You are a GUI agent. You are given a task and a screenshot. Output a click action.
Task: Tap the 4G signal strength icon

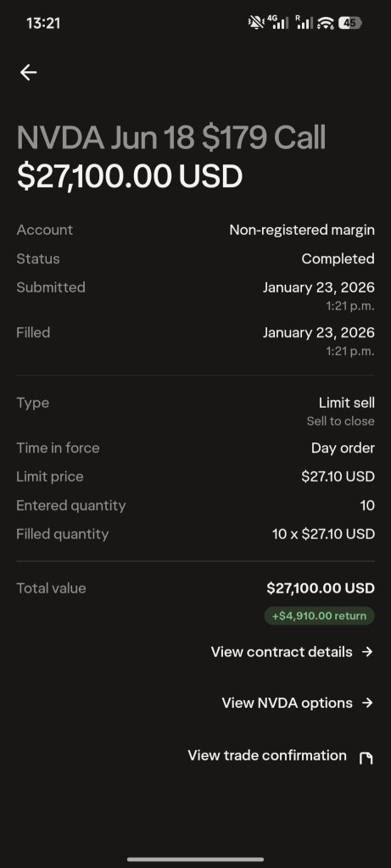click(278, 22)
